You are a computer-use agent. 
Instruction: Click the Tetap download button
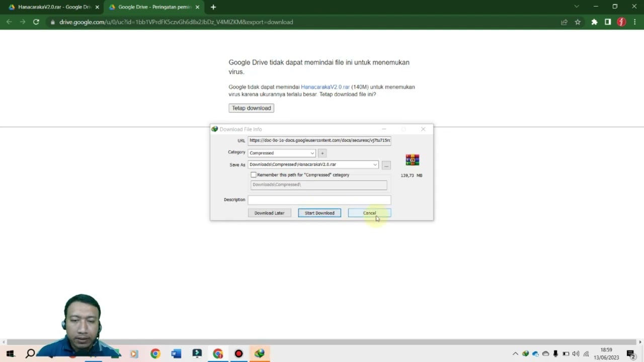pos(251,108)
